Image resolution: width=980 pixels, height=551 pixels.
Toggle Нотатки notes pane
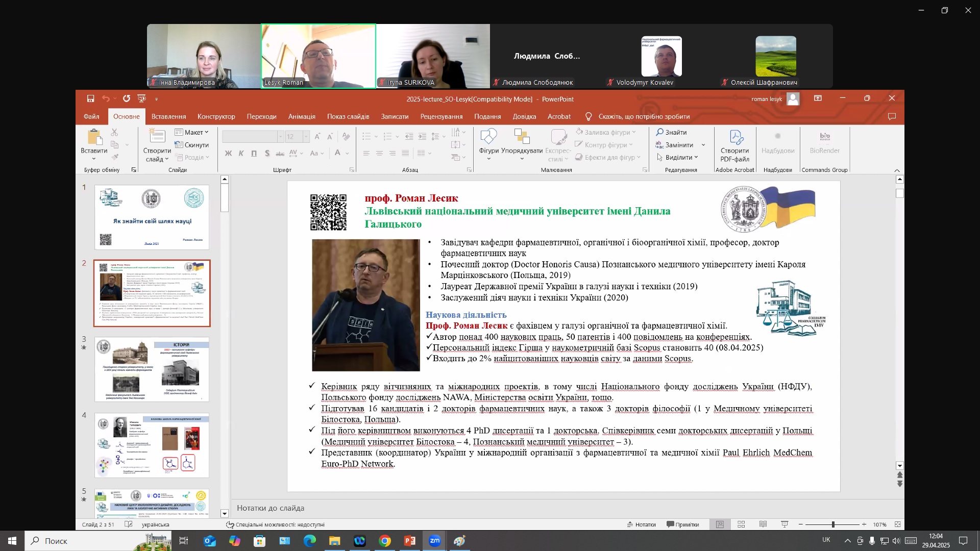click(642, 524)
